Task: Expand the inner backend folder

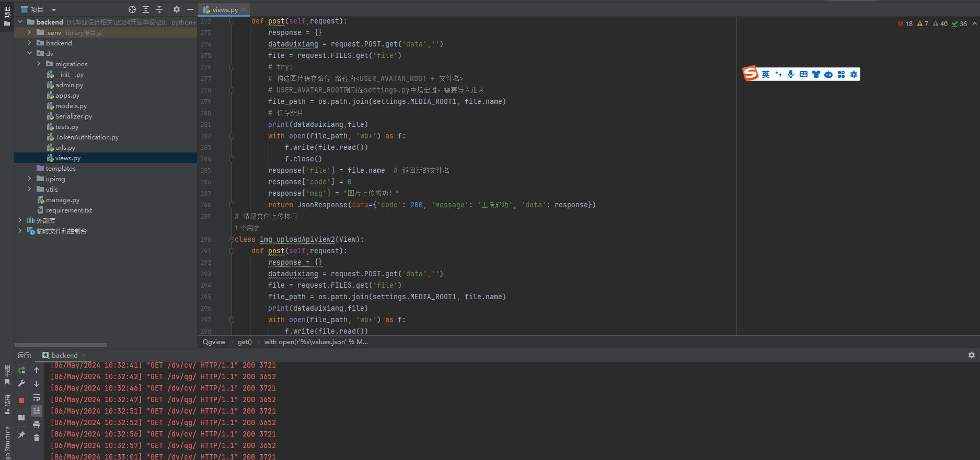Action: [30, 43]
